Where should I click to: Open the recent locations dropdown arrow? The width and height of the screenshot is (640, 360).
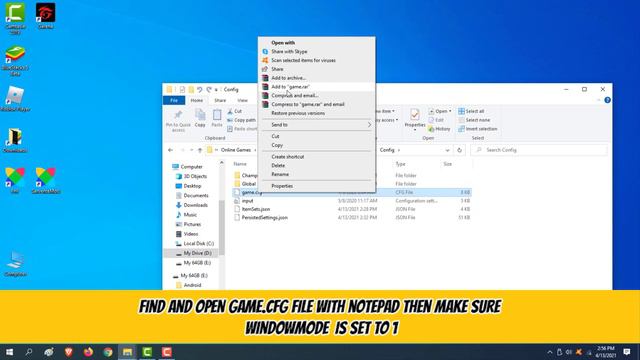[x=191, y=150]
